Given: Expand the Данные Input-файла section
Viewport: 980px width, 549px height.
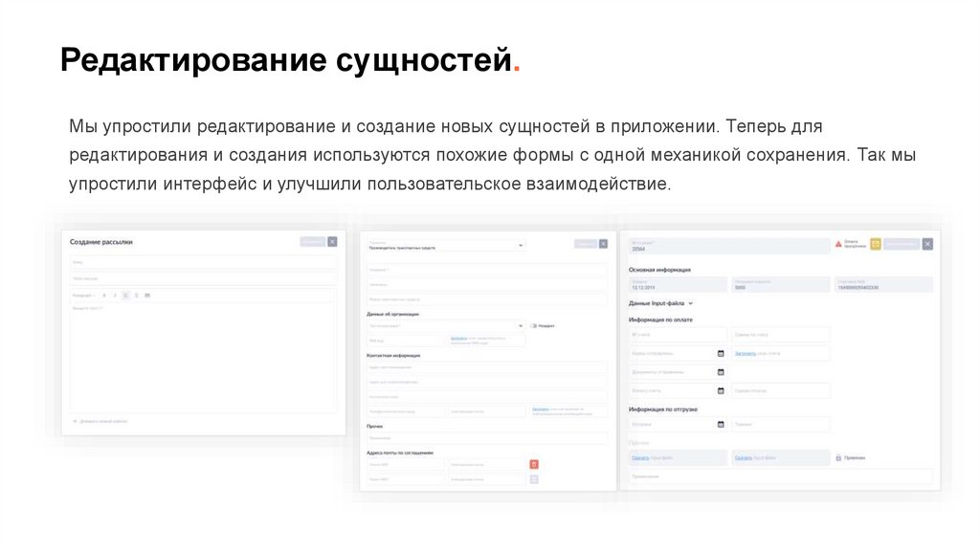Looking at the screenshot, I should (660, 303).
